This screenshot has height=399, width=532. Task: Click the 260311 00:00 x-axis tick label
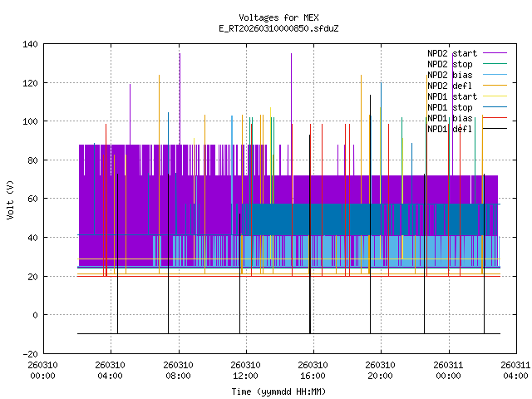point(448,370)
